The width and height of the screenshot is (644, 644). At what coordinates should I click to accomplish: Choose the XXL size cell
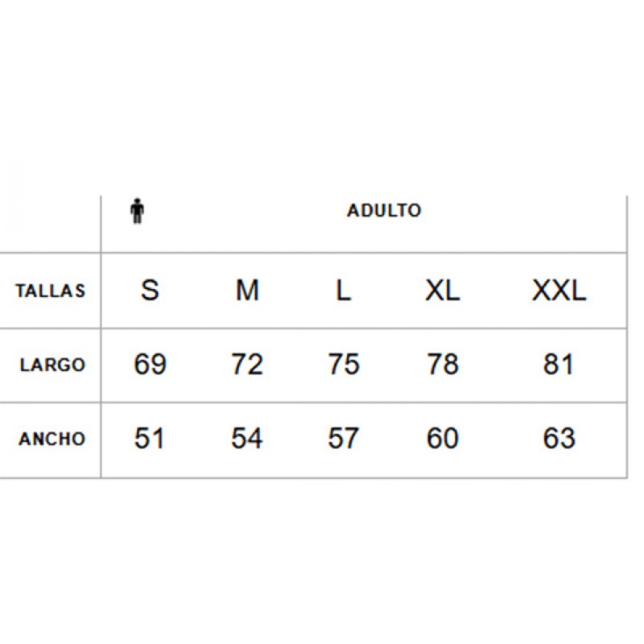559,291
